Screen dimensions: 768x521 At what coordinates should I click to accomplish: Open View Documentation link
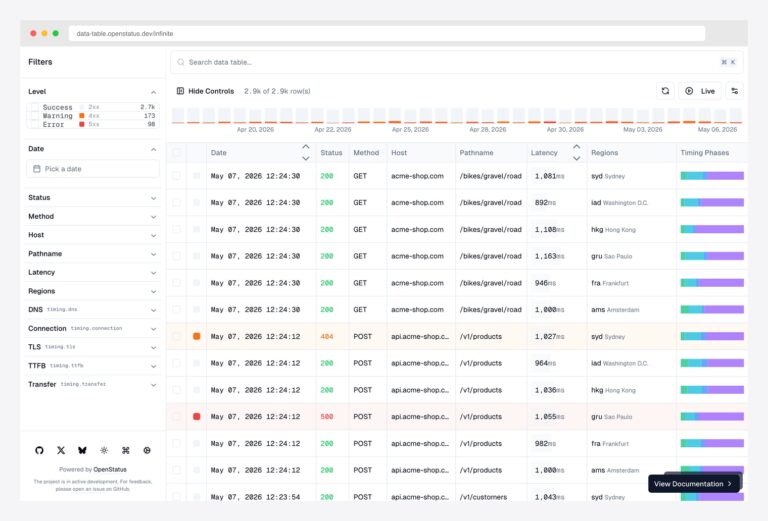coord(693,484)
